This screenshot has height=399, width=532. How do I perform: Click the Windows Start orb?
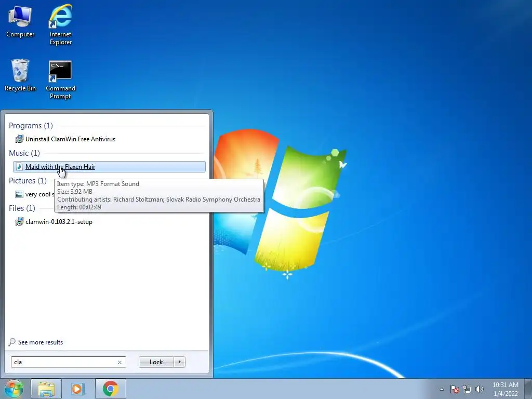point(14,389)
